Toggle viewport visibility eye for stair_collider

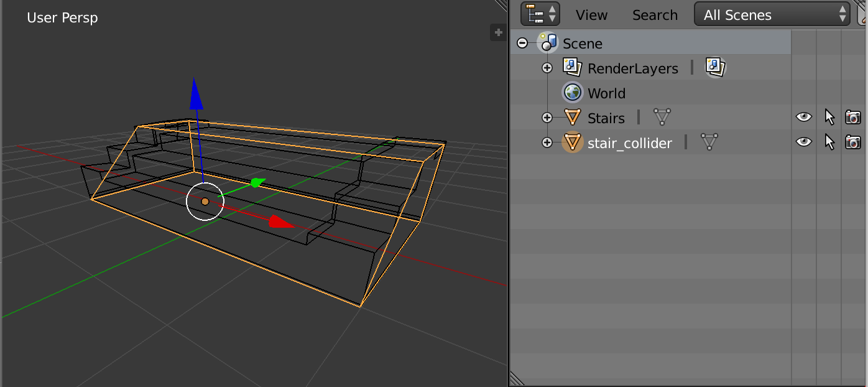(x=803, y=142)
